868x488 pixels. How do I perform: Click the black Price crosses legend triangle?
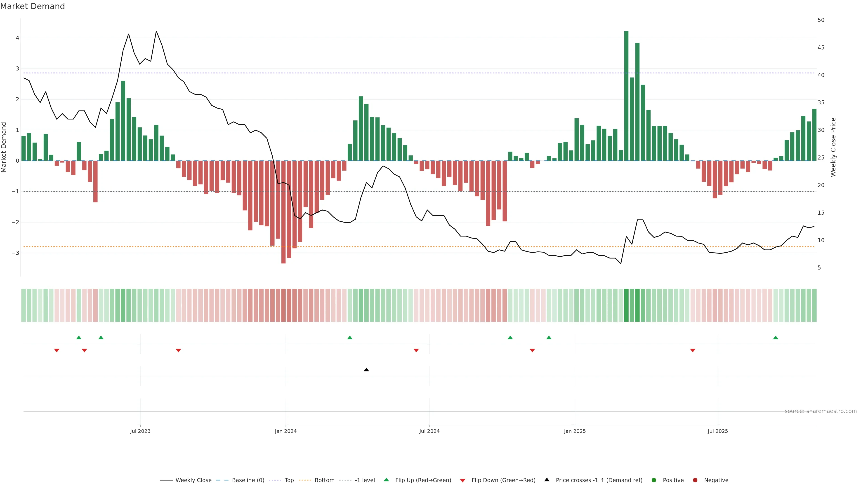tap(547, 480)
